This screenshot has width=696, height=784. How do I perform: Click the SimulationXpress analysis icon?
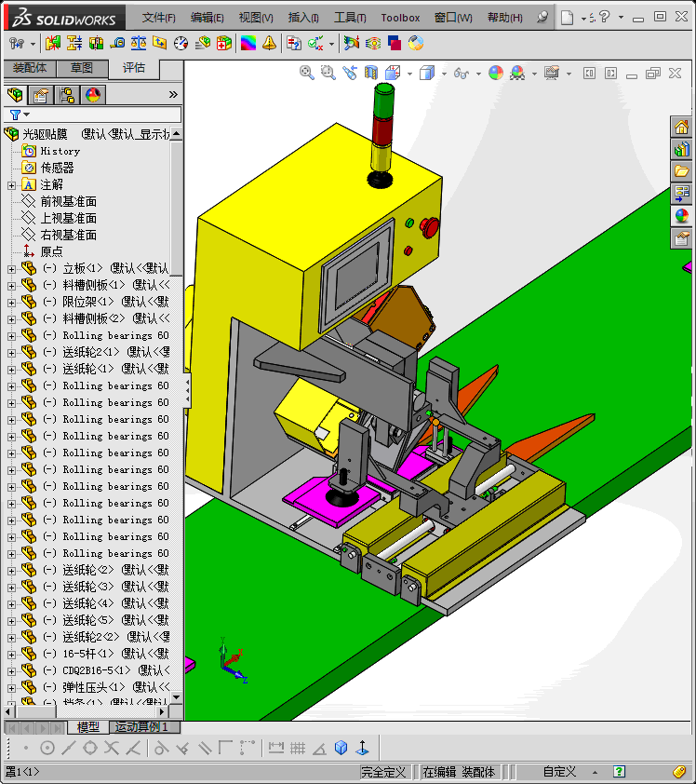click(x=351, y=44)
